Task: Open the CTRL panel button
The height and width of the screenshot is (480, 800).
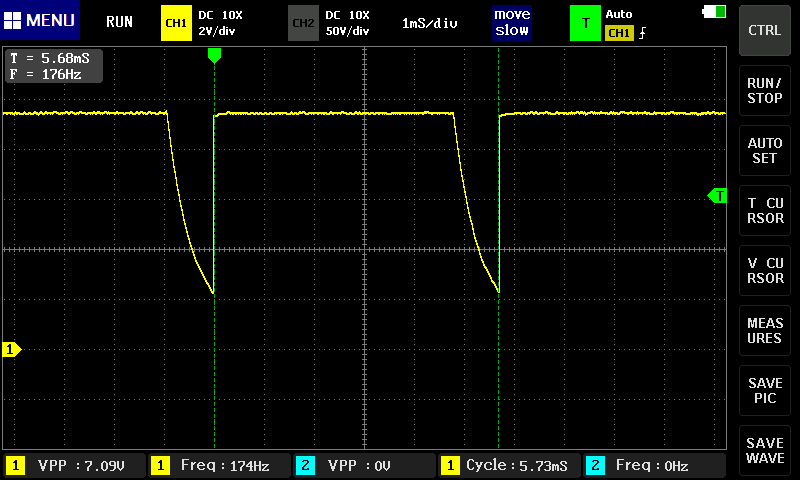Action: 764,30
